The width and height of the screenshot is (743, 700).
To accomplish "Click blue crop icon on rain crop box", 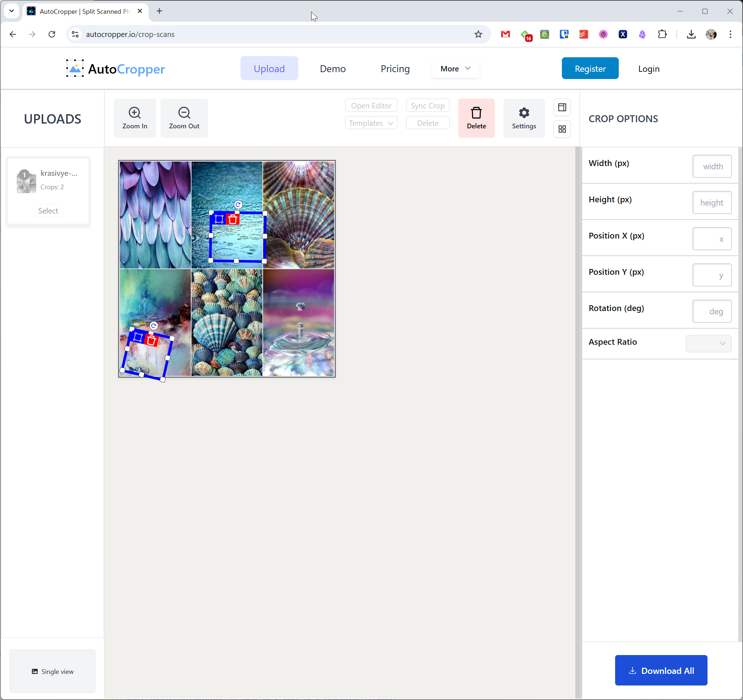I will pos(219,220).
